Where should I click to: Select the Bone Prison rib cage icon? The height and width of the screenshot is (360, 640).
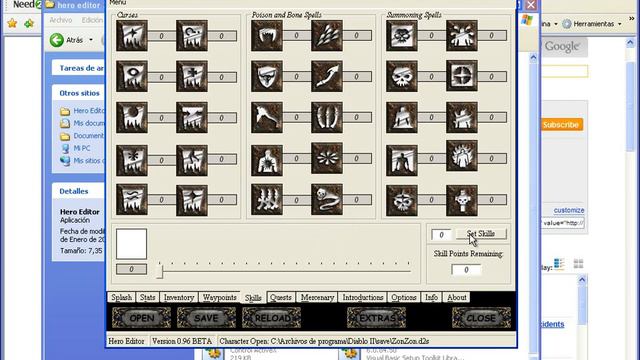(327, 118)
